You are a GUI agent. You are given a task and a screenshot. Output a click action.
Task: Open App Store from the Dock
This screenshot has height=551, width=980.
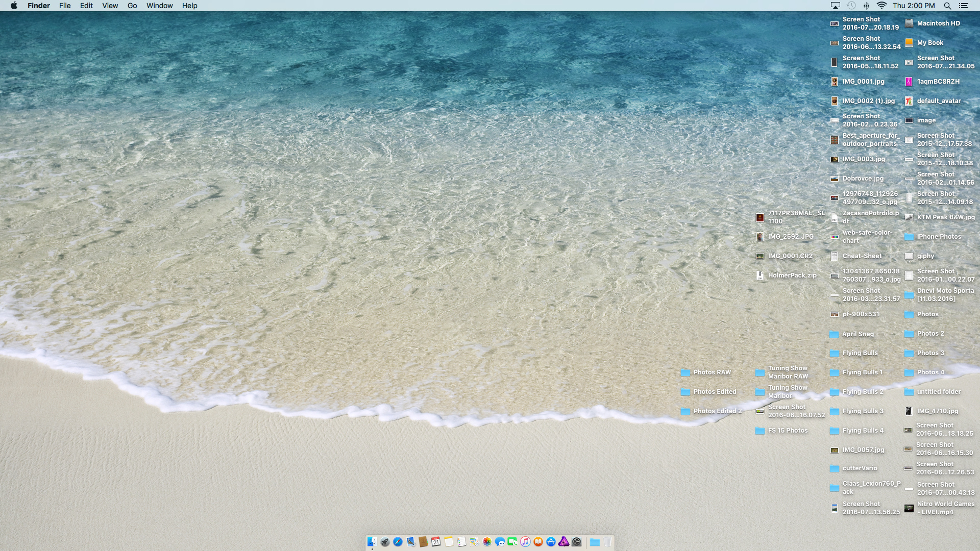[x=551, y=542]
